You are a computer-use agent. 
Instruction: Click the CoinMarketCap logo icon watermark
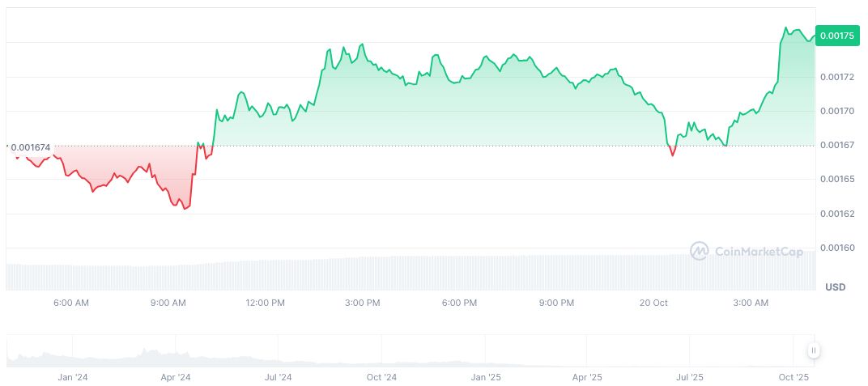[700, 252]
